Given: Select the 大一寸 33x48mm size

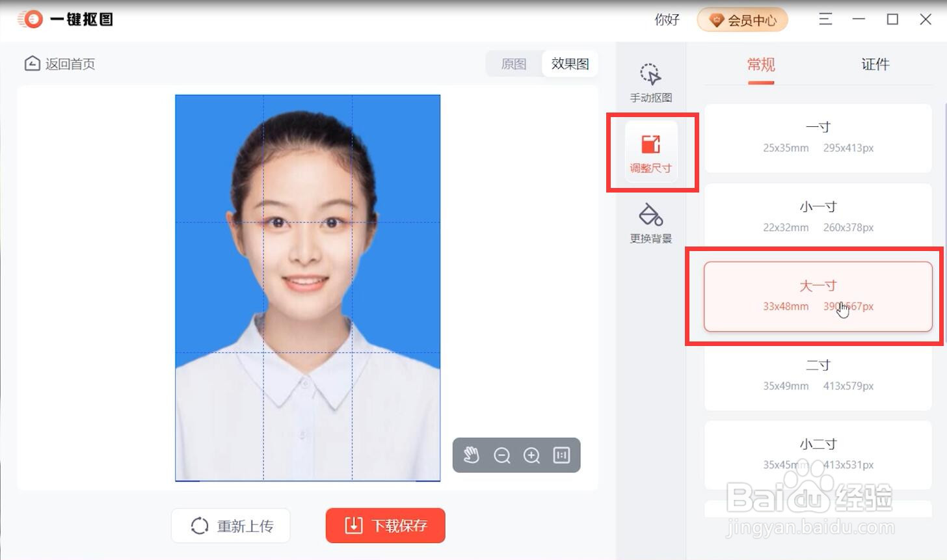Looking at the screenshot, I should pos(817,296).
